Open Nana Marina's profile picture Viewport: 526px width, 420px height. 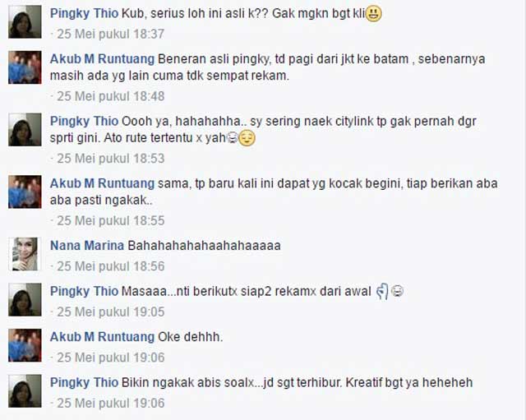pyautogui.click(x=25, y=254)
